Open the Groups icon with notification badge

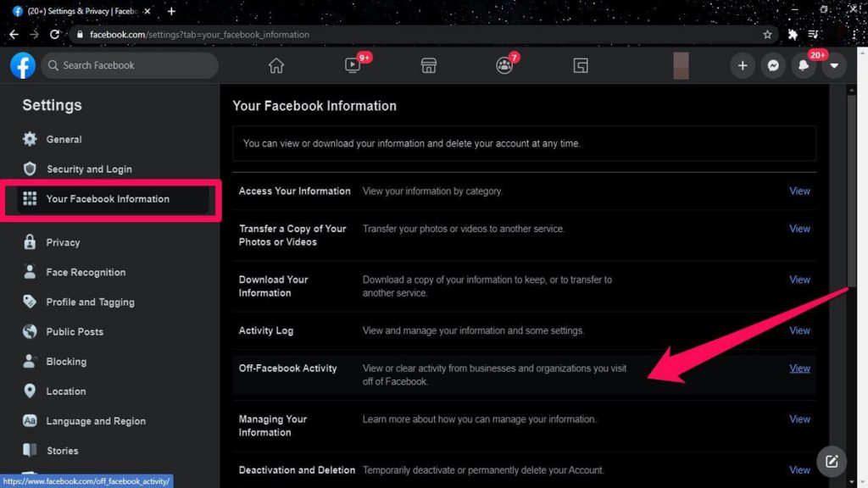click(x=504, y=65)
